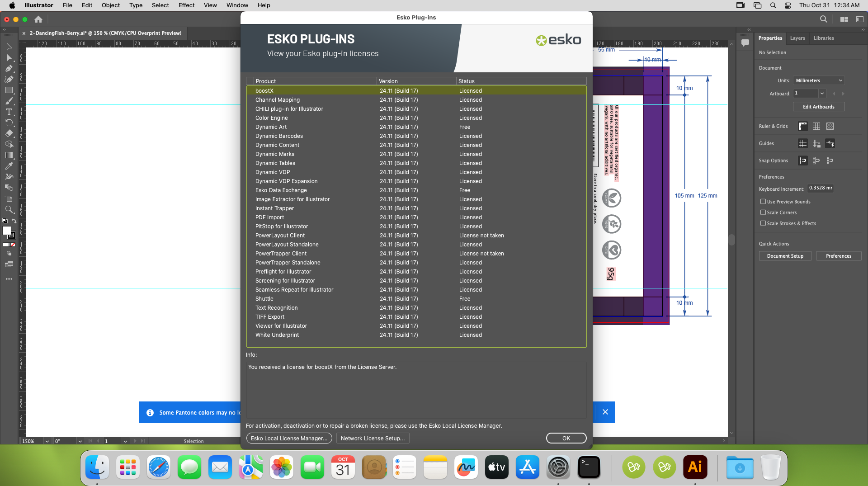The height and width of the screenshot is (486, 868).
Task: Open Terminal from the dock
Action: click(589, 467)
